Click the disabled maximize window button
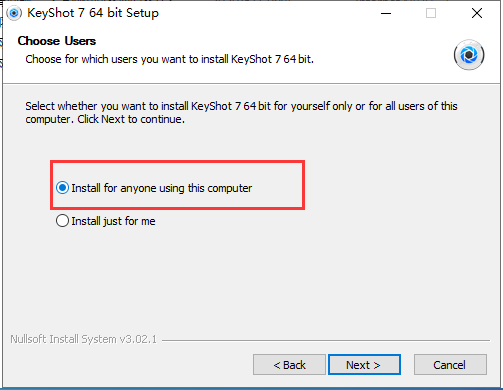Screen dimensions: 503x390 point(431,13)
